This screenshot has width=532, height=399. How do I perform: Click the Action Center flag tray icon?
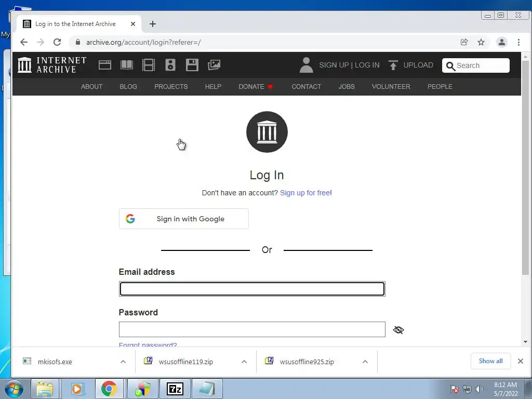click(x=455, y=389)
